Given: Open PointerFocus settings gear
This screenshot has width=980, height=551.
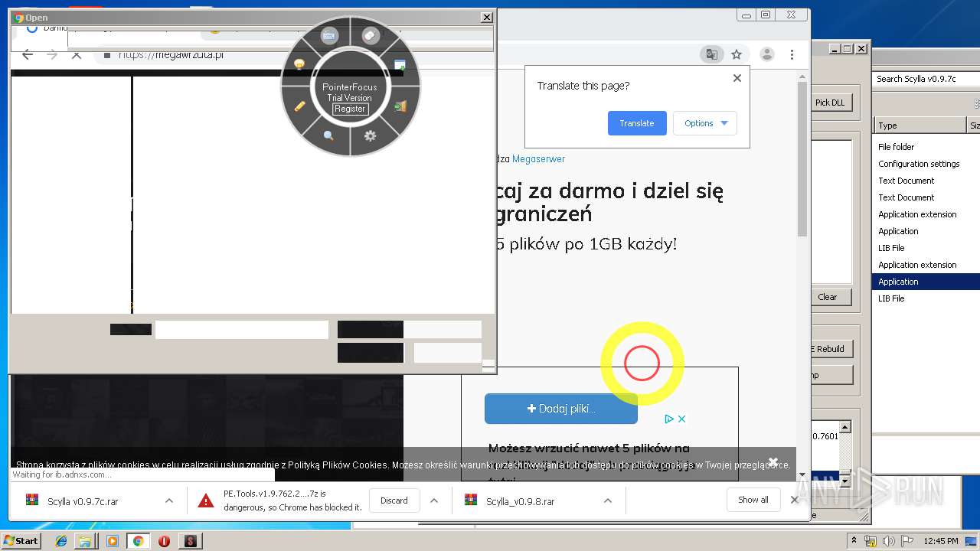Looking at the screenshot, I should tap(371, 135).
